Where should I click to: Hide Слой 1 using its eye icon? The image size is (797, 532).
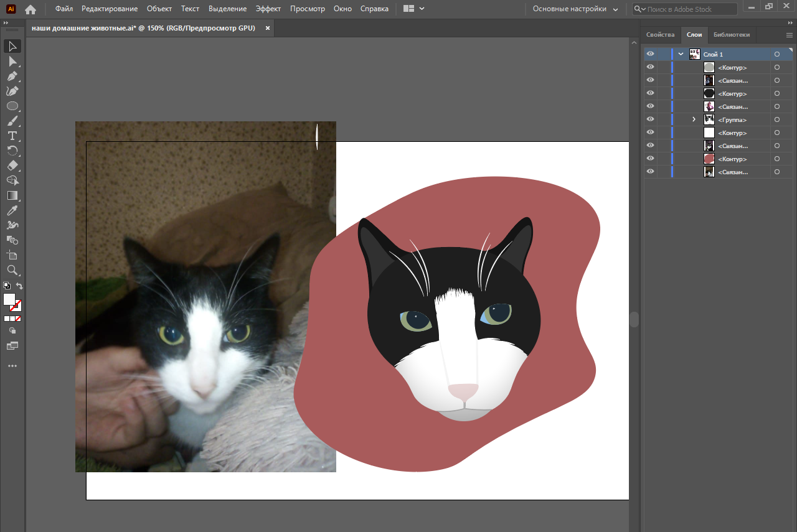tap(650, 54)
